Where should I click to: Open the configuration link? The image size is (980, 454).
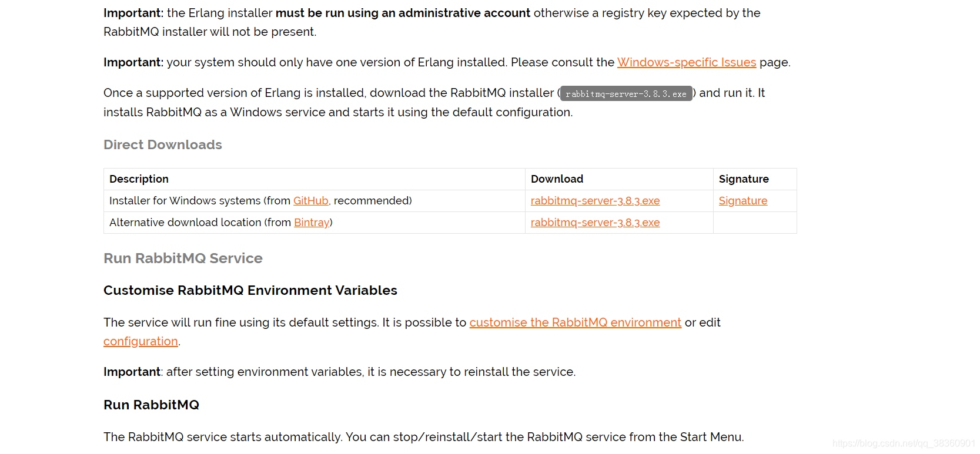pos(141,341)
